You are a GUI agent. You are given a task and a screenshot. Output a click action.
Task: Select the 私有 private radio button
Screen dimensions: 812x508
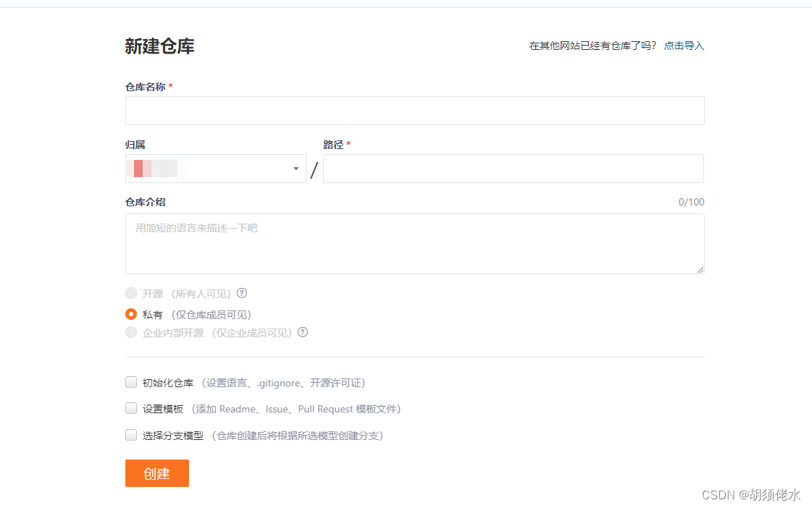click(131, 314)
